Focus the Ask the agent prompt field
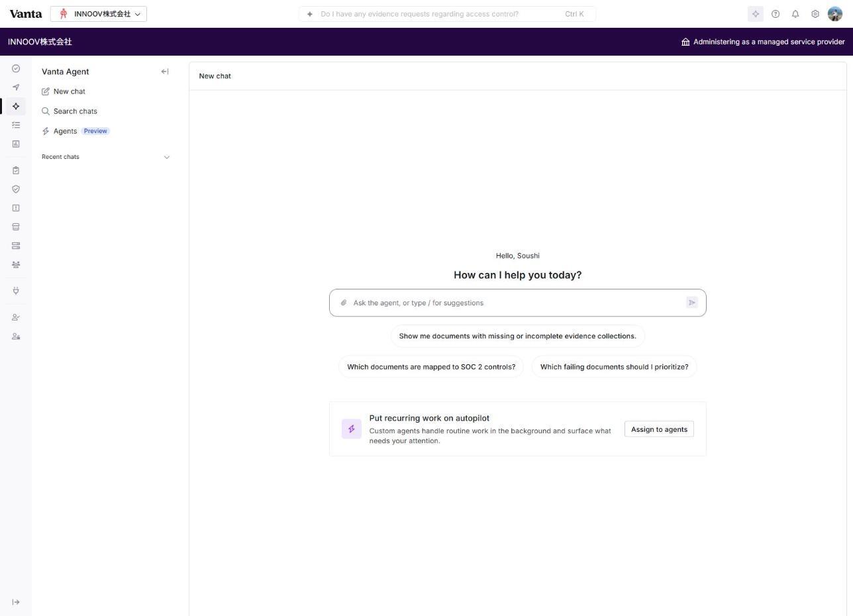853x616 pixels. pos(518,303)
